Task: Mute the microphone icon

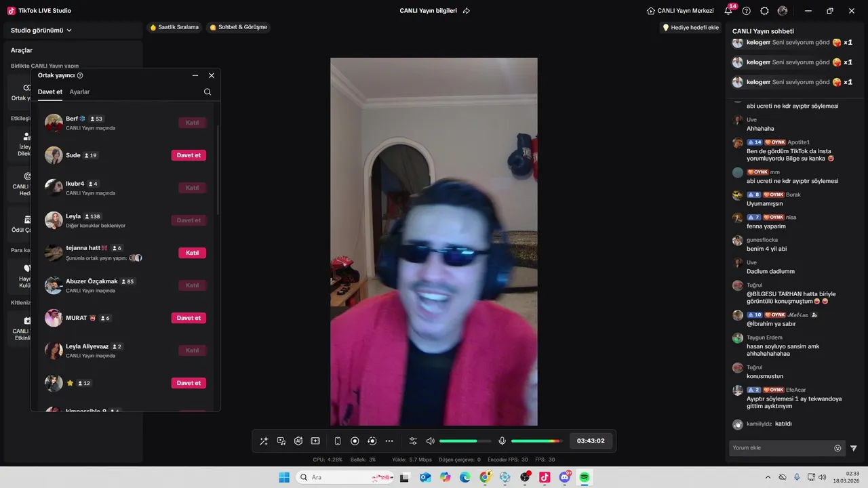Action: 502,441
